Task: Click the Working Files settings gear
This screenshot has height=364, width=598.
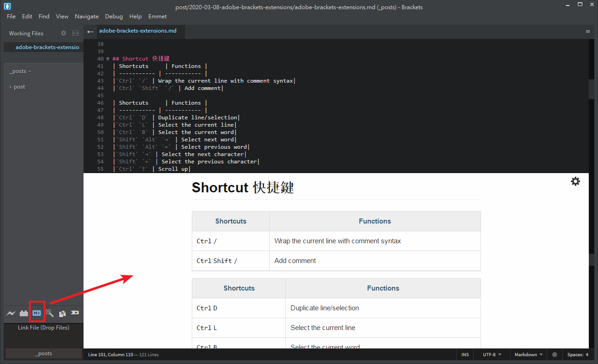Action: (63, 33)
